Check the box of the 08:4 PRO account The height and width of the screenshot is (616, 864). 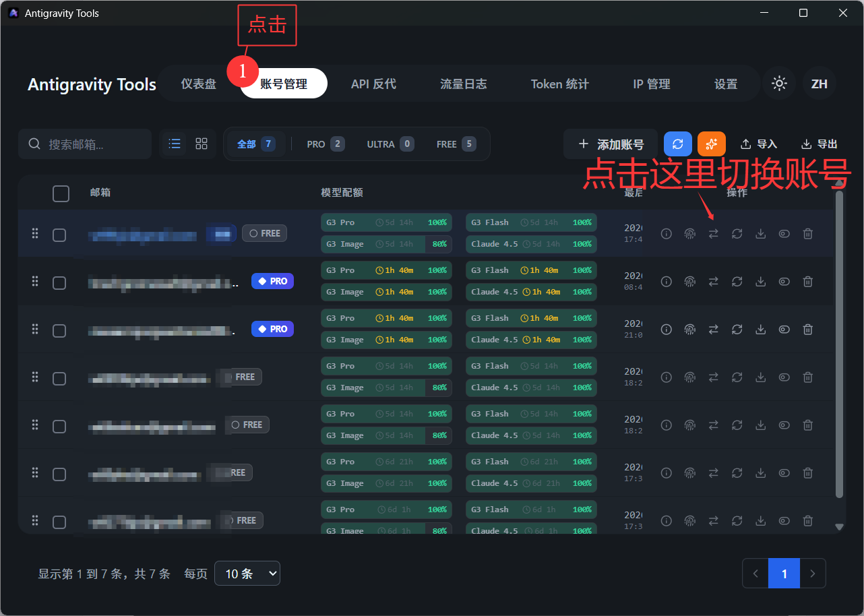(x=59, y=282)
